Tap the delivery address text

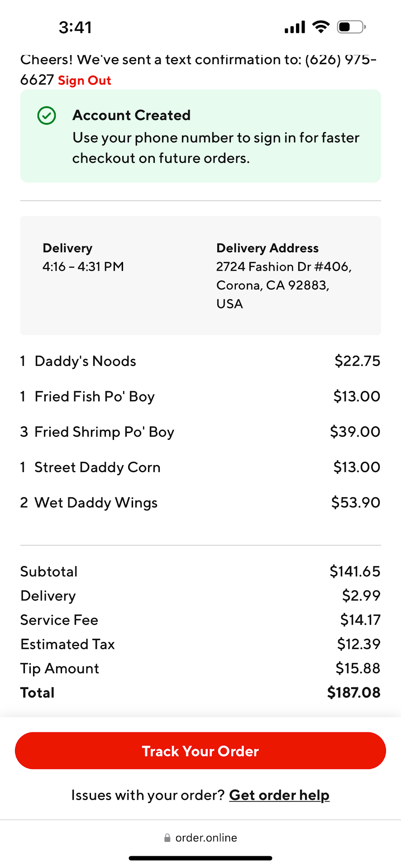[x=283, y=285]
